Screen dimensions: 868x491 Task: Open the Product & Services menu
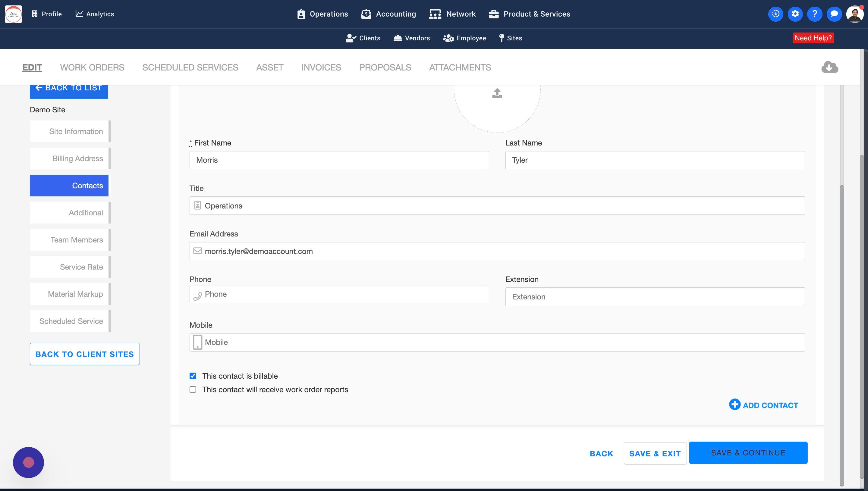pos(529,14)
